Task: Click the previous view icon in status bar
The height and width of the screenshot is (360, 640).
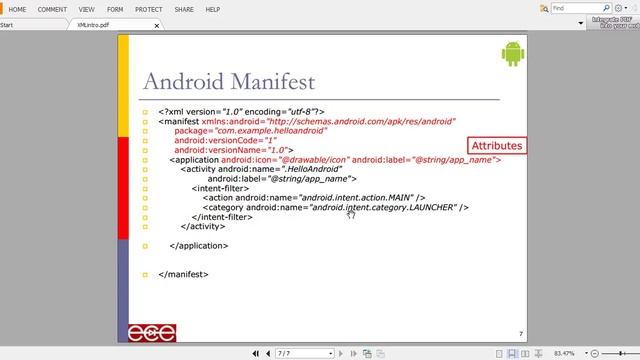Action: coord(367,353)
